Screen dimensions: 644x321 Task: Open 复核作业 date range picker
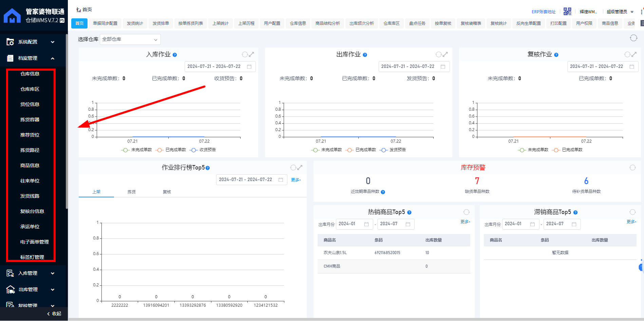pyautogui.click(x=603, y=67)
